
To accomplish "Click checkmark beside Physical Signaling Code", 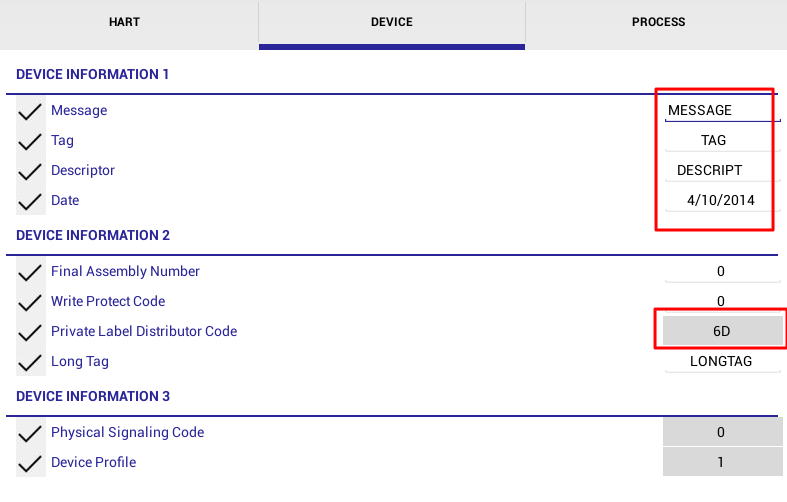I will pos(30,433).
